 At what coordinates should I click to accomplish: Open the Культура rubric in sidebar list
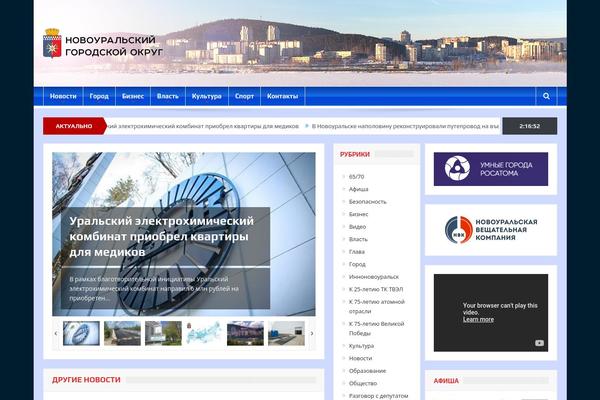pyautogui.click(x=361, y=346)
